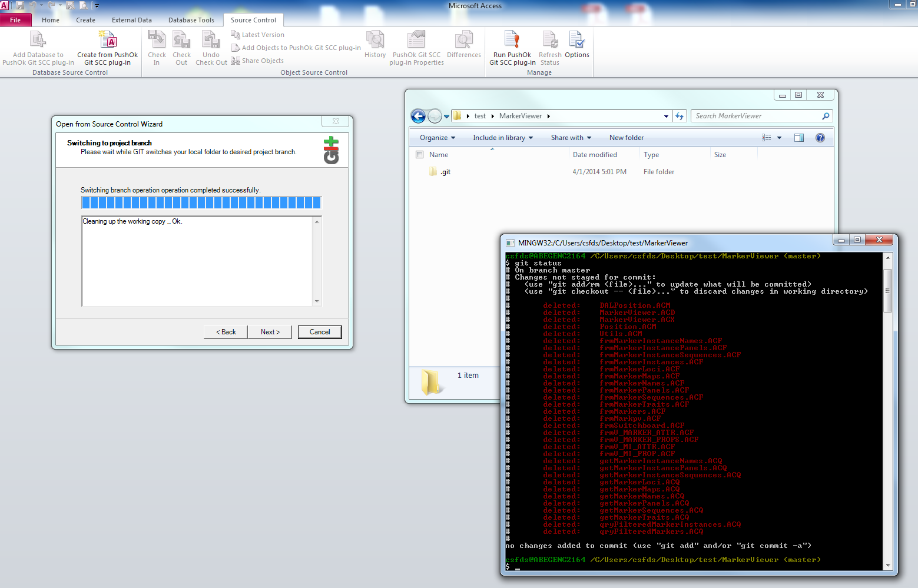Click the Refresh Status icon

click(x=550, y=40)
